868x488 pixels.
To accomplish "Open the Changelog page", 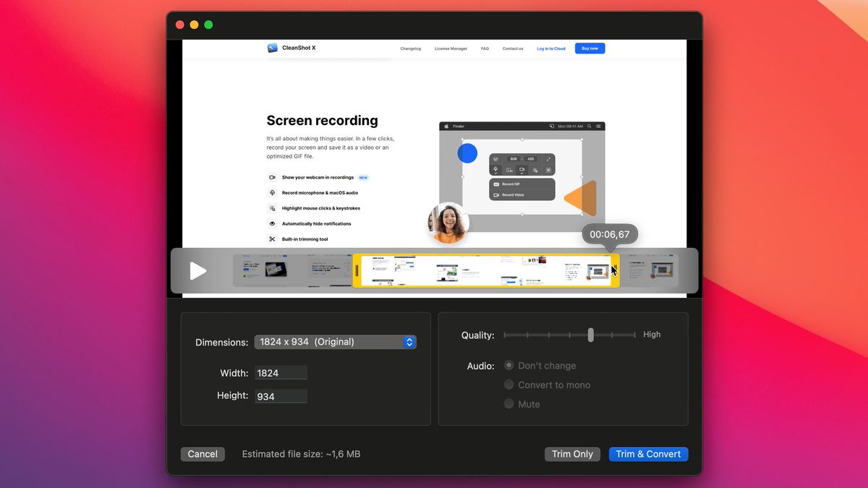I will (x=411, y=48).
